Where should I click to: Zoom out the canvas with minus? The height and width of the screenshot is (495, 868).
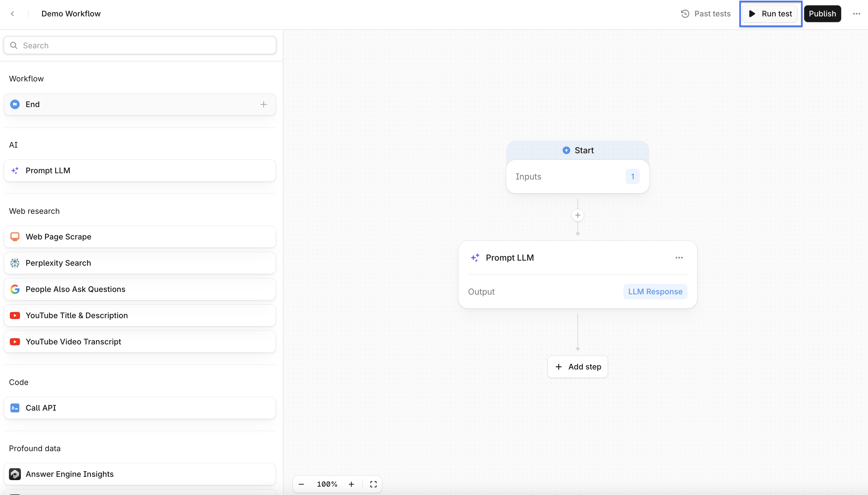(x=301, y=484)
